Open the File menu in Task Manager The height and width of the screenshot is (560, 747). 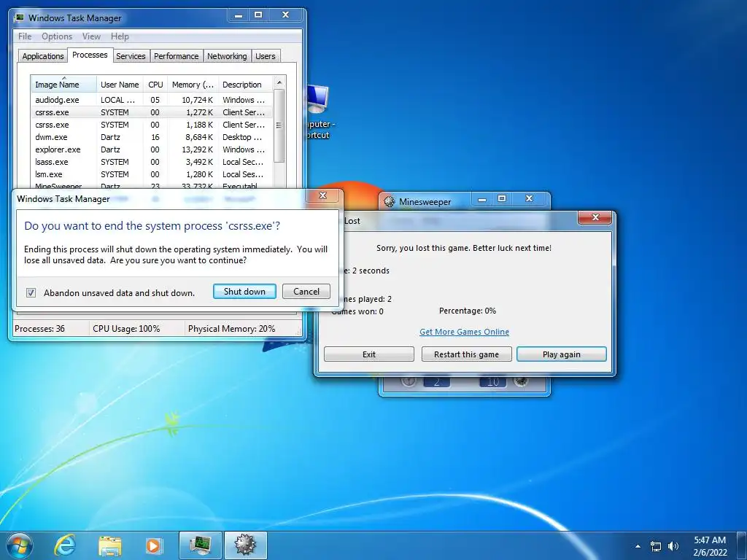(25, 36)
